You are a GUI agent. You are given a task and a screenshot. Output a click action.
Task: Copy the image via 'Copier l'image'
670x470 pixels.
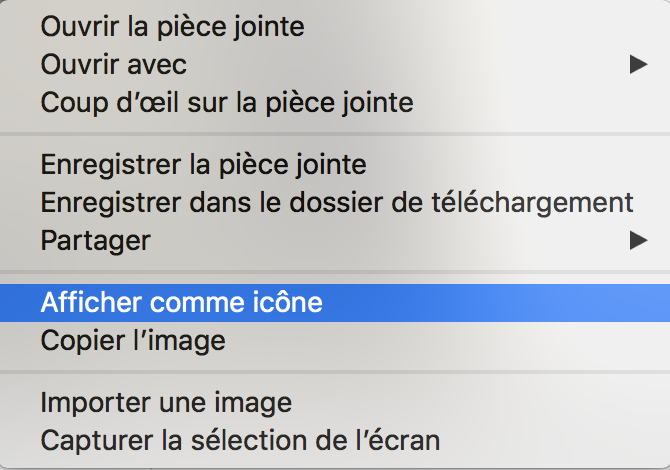click(x=133, y=340)
